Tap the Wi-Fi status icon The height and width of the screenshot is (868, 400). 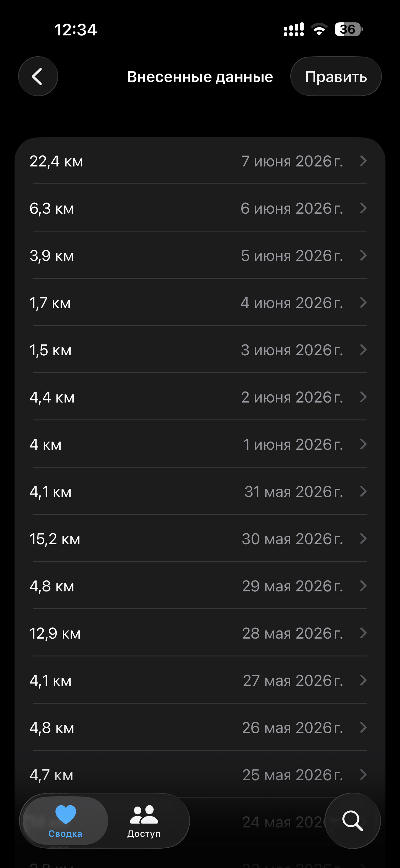click(319, 29)
